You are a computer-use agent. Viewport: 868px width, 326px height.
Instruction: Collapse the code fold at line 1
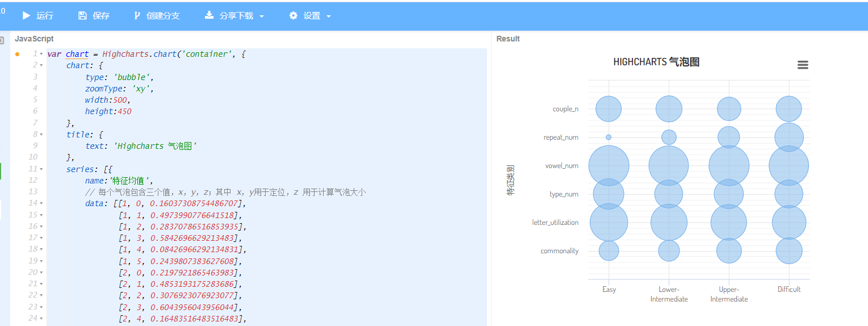pos(41,54)
